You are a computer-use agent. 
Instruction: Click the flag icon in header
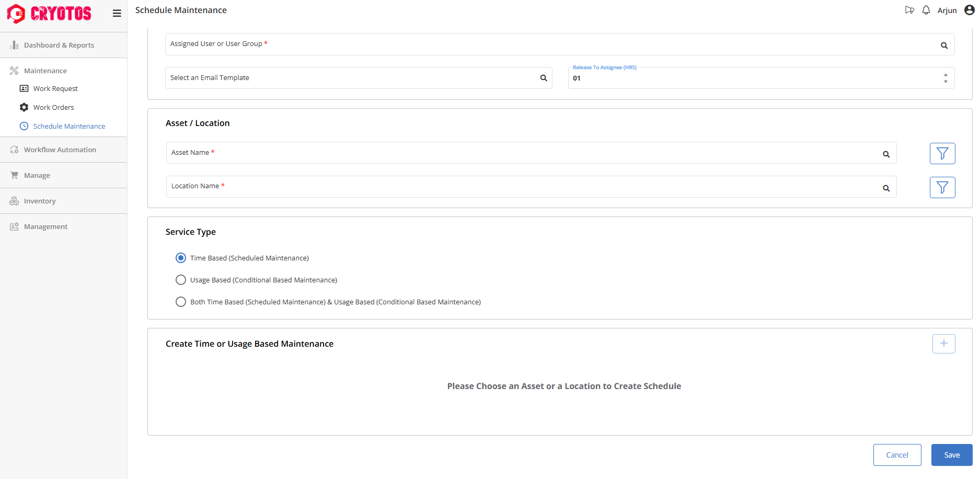(x=909, y=10)
